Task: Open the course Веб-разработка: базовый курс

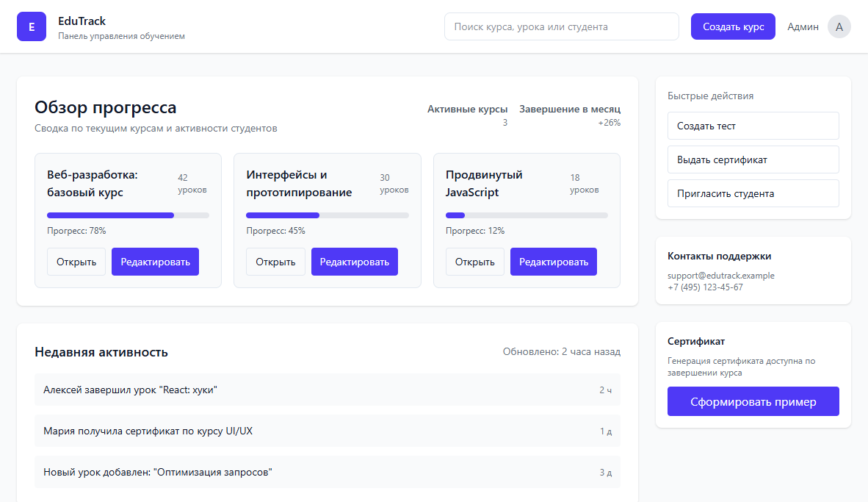Action: 76,261
